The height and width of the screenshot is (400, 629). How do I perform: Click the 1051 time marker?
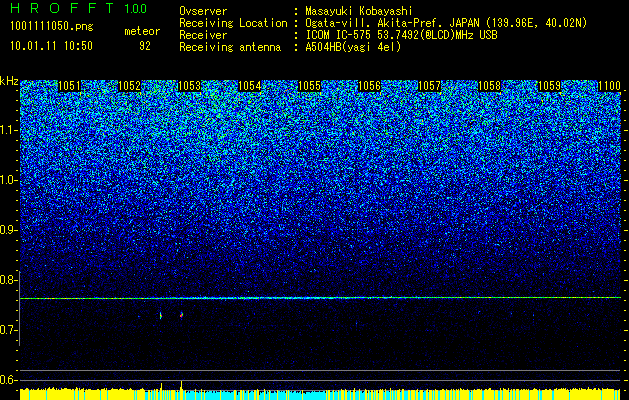pyautogui.click(x=69, y=86)
